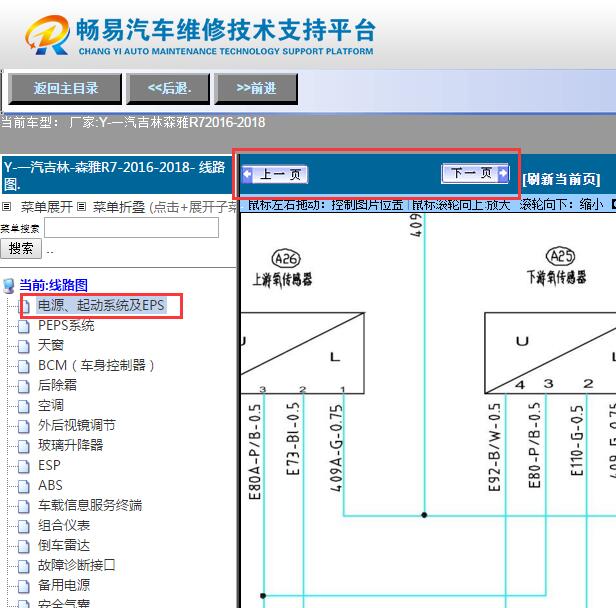This screenshot has width=616, height=608.
Task: Click the document icon beside ESP
Action: click(24, 467)
